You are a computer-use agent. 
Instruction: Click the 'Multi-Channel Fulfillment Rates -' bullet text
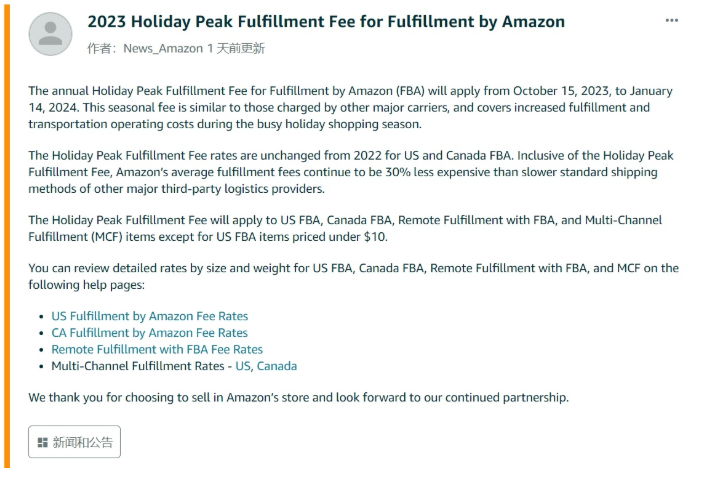pyautogui.click(x=141, y=366)
